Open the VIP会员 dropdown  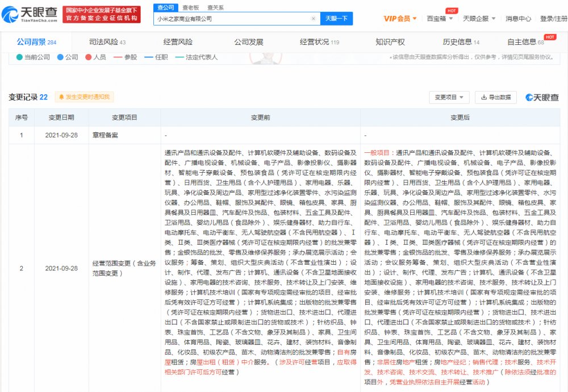[x=398, y=18]
